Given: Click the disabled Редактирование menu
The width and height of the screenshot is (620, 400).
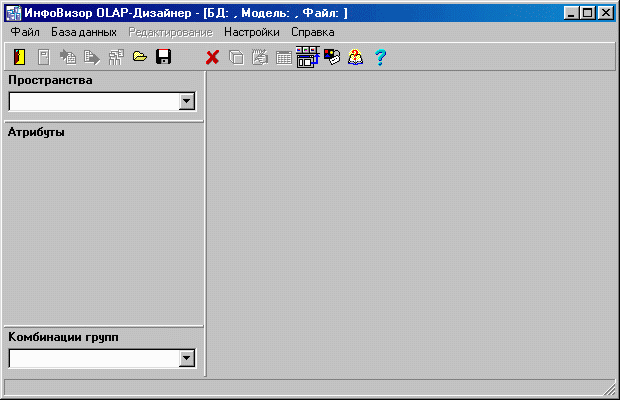Looking at the screenshot, I should point(170,32).
